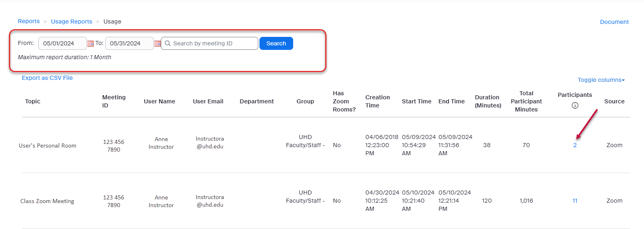
Task: Click the Department column header
Action: (x=257, y=101)
